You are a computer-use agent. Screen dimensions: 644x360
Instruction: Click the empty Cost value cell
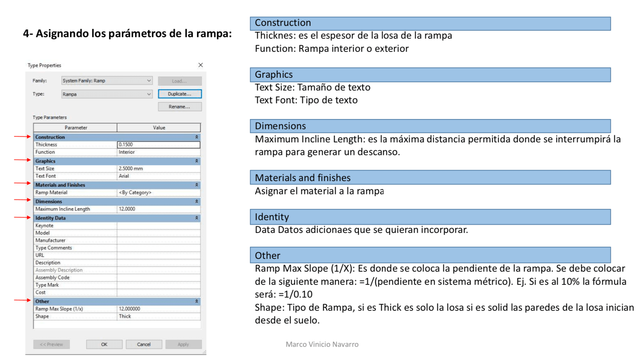pos(159,292)
